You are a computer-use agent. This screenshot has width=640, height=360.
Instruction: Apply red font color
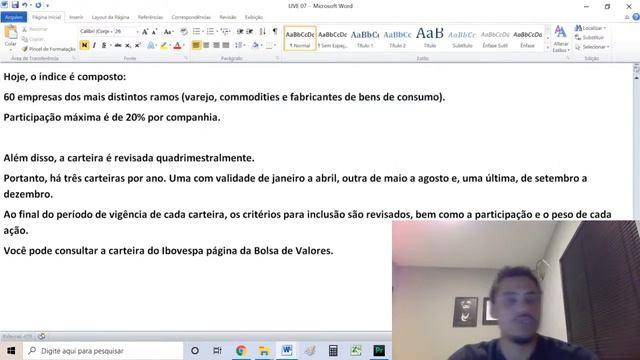[x=177, y=45]
